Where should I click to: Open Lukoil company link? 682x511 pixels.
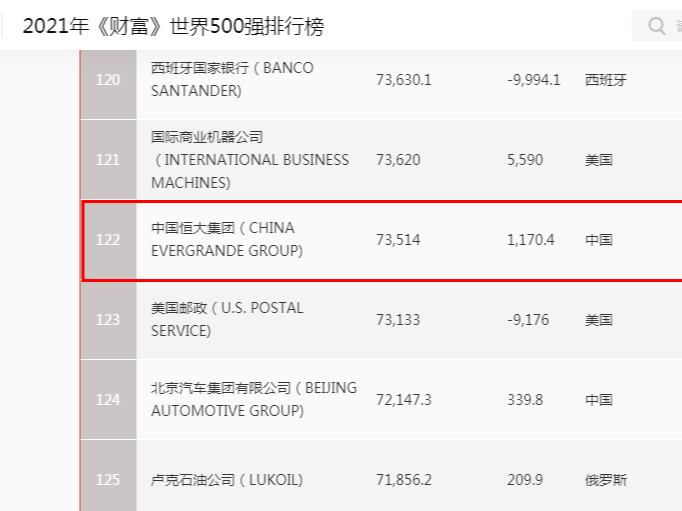click(x=226, y=480)
